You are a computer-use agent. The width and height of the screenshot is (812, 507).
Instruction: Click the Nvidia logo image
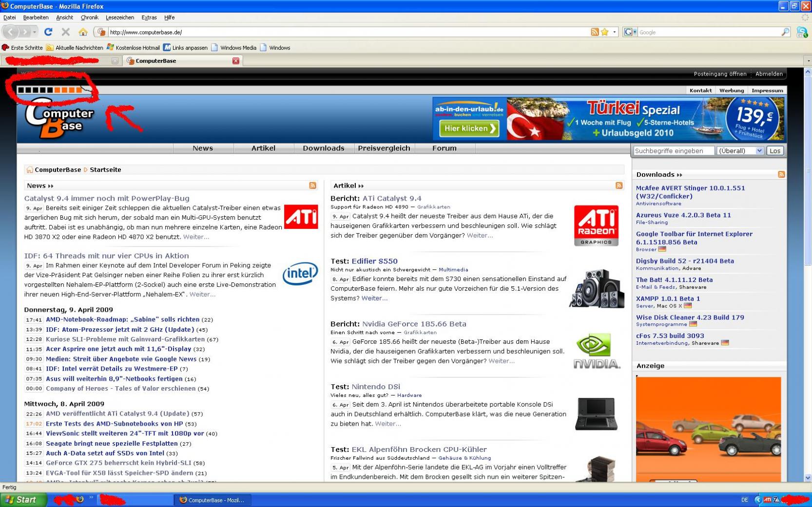(597, 351)
